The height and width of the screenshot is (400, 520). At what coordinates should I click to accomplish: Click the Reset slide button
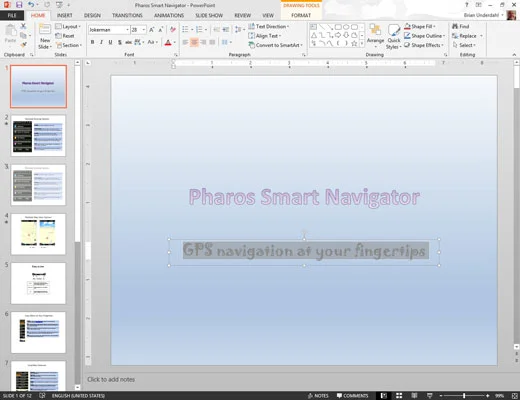point(65,36)
